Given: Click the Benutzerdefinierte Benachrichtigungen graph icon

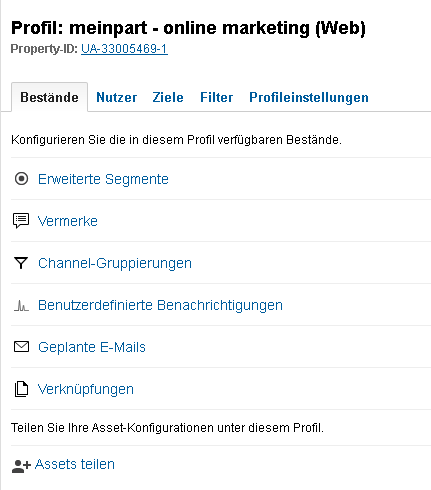Looking at the screenshot, I should (21, 305).
